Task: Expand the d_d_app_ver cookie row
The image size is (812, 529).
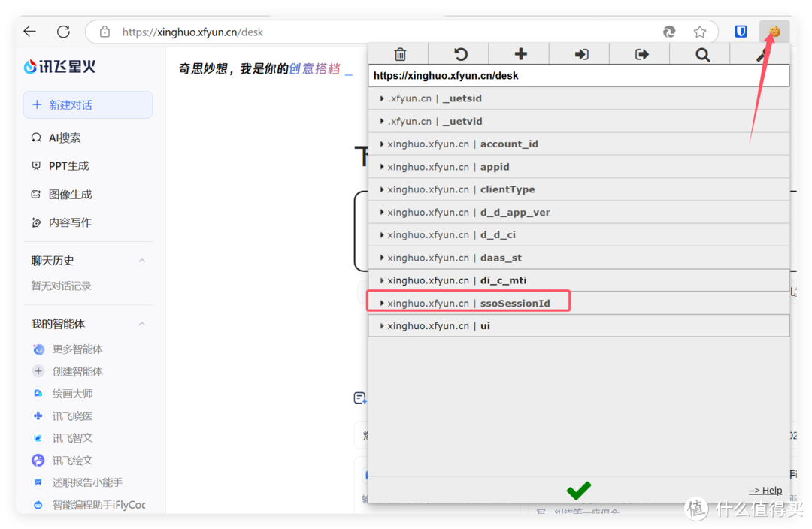Action: tap(578, 212)
